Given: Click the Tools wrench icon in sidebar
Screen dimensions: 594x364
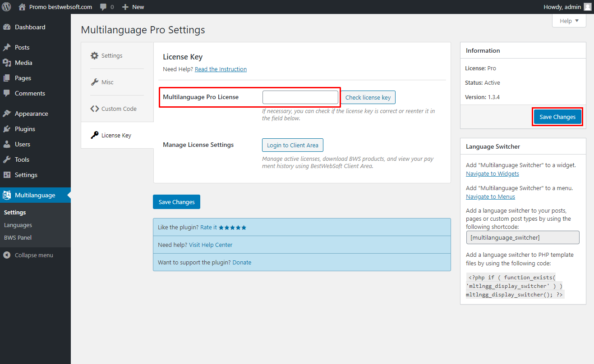Looking at the screenshot, I should pos(7,159).
